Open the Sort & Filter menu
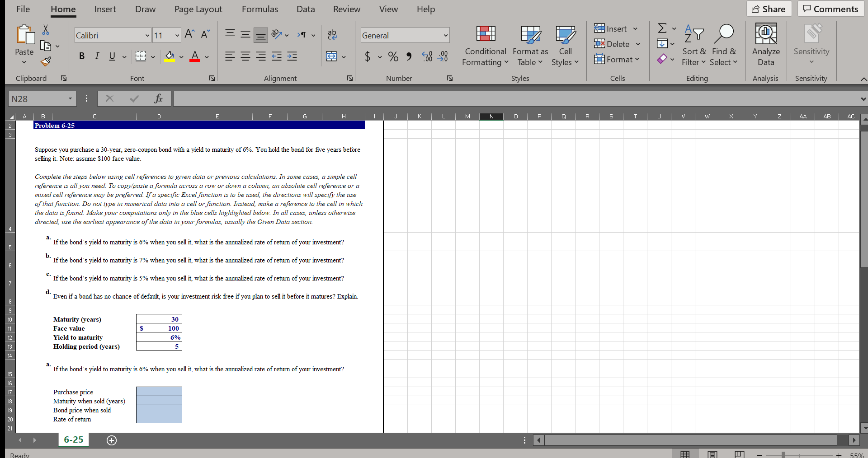The image size is (868, 458). [x=694, y=45]
